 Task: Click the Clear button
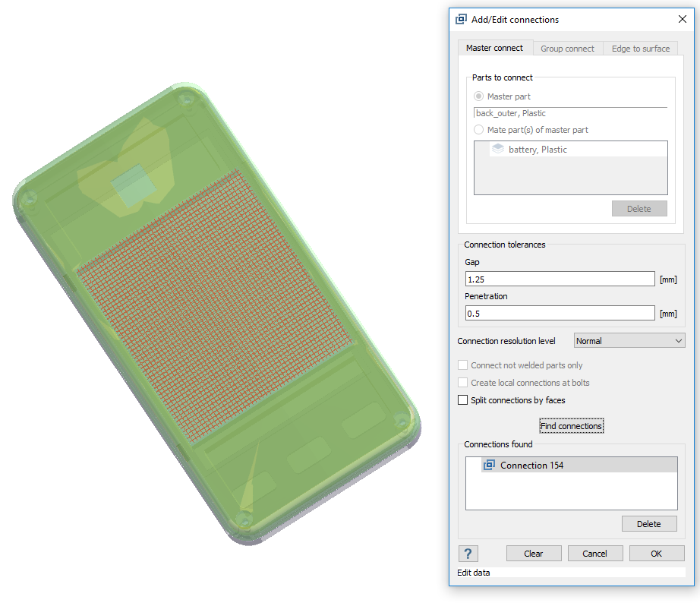[x=534, y=554]
